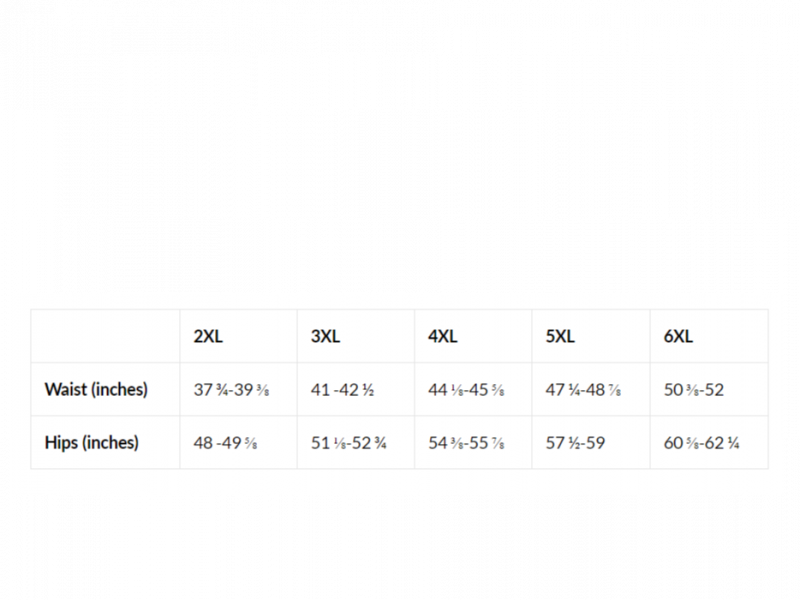Screen dimensions: 800x600
Task: Click the black bar below the size chart
Action: (400, 545)
